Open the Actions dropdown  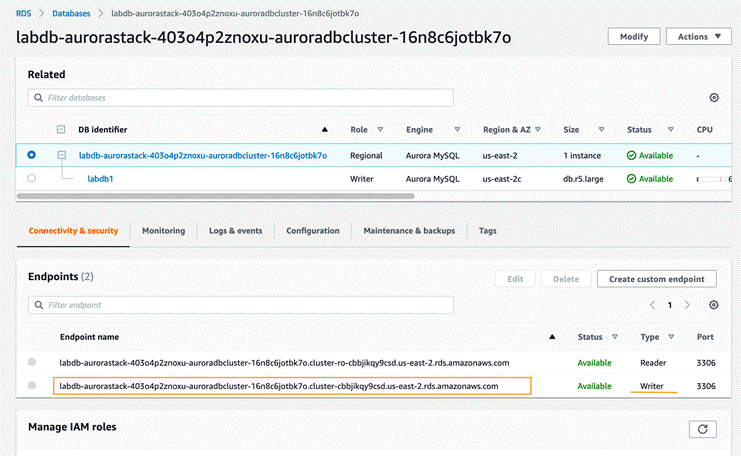point(698,36)
